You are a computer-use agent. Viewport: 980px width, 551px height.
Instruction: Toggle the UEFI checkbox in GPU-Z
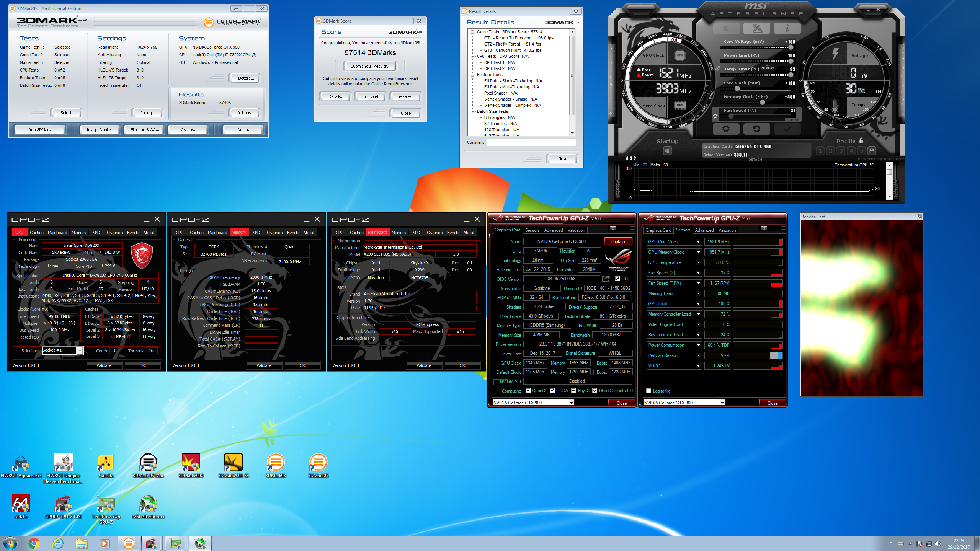coord(617,279)
